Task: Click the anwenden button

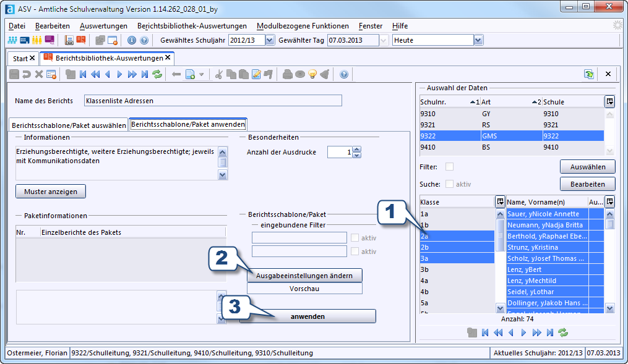Action: 308,316
